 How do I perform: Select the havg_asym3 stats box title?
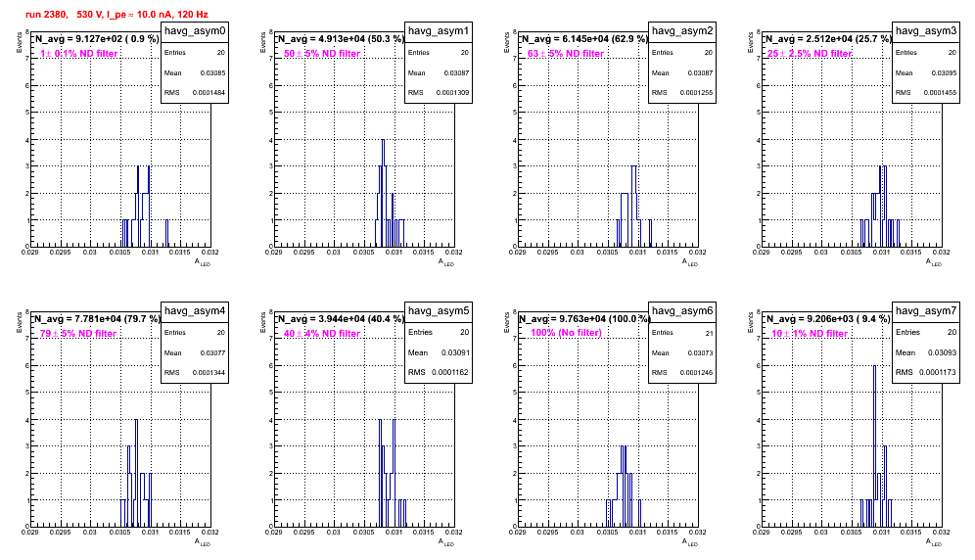coord(926,31)
